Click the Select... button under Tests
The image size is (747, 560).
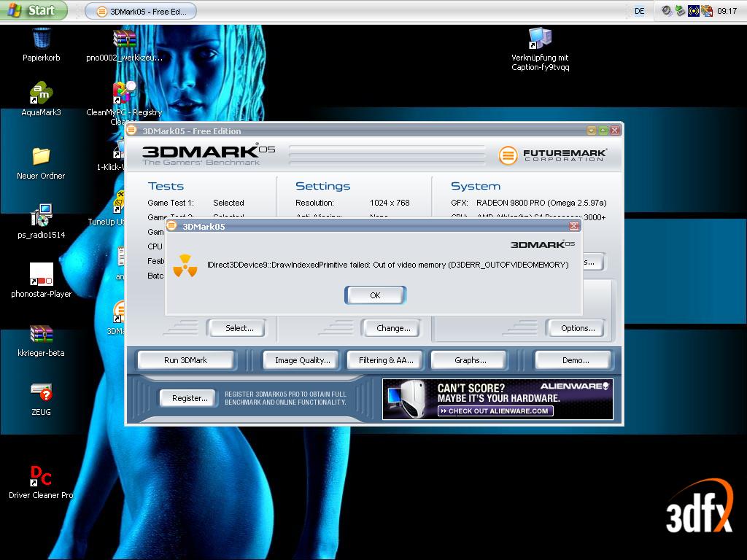(x=237, y=328)
